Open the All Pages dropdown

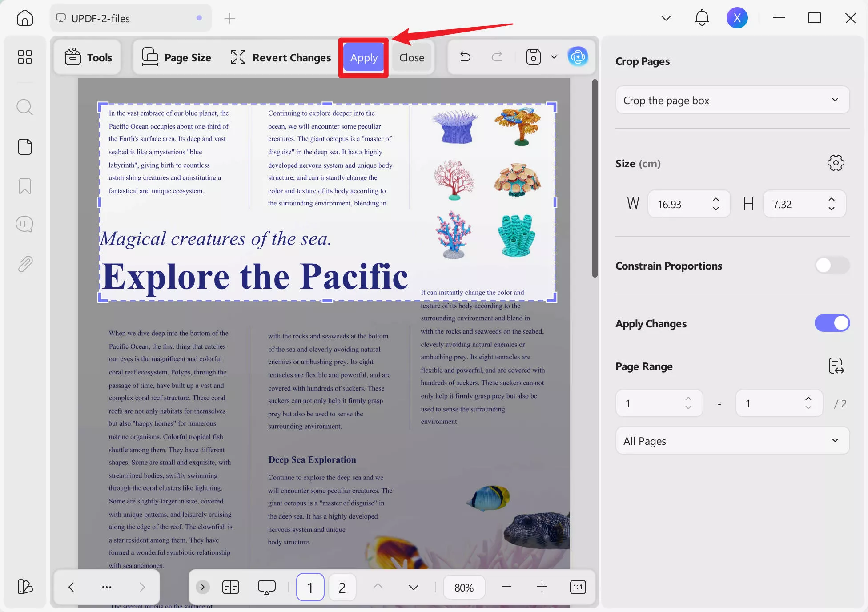pyautogui.click(x=732, y=441)
